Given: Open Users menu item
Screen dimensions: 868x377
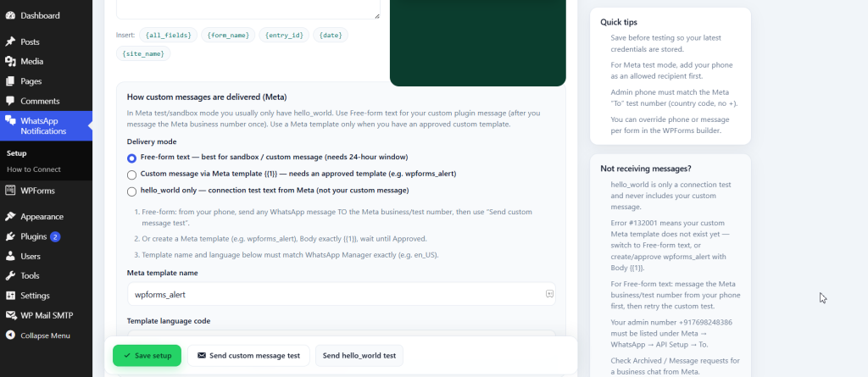Looking at the screenshot, I should click(46, 257).
